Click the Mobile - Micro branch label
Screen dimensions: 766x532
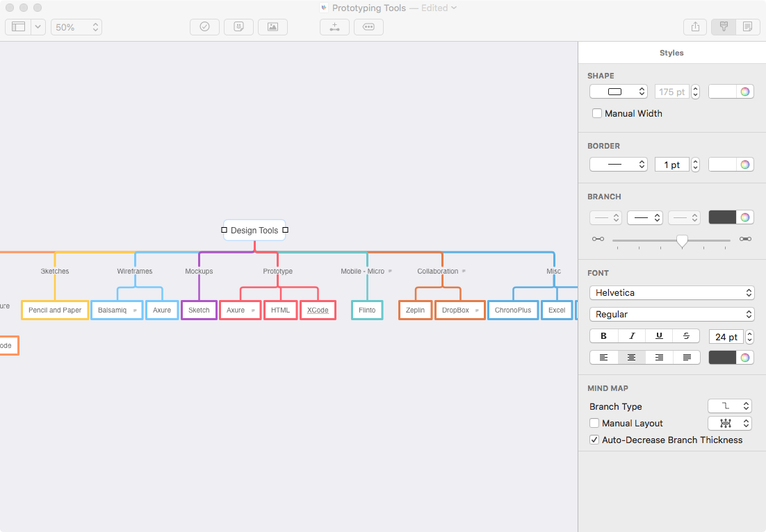[362, 271]
